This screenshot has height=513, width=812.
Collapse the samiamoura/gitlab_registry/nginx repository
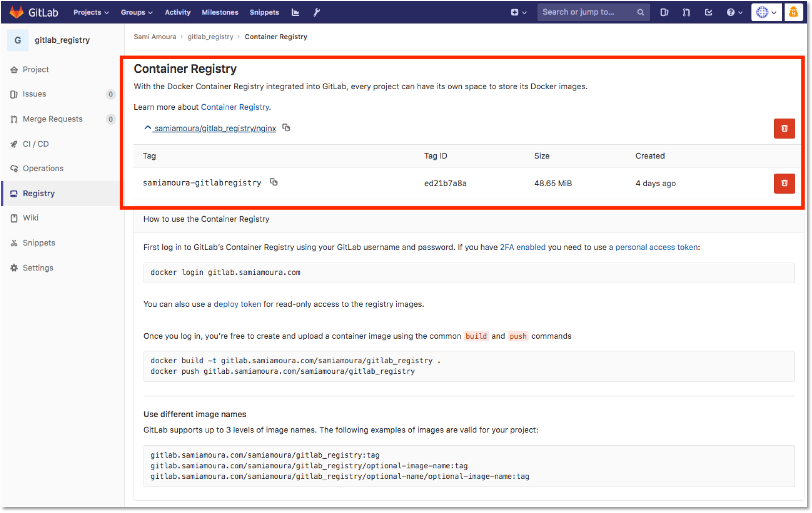point(147,127)
